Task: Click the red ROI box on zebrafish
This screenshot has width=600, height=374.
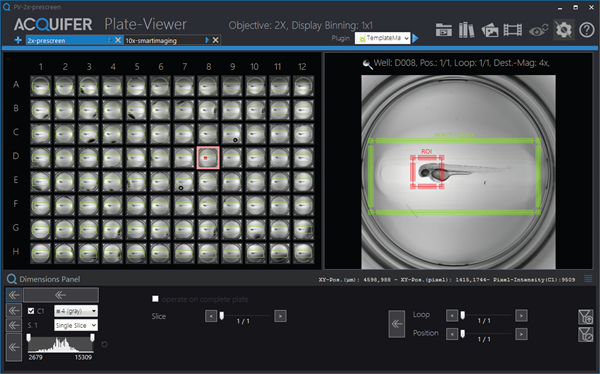Action: pos(427,172)
